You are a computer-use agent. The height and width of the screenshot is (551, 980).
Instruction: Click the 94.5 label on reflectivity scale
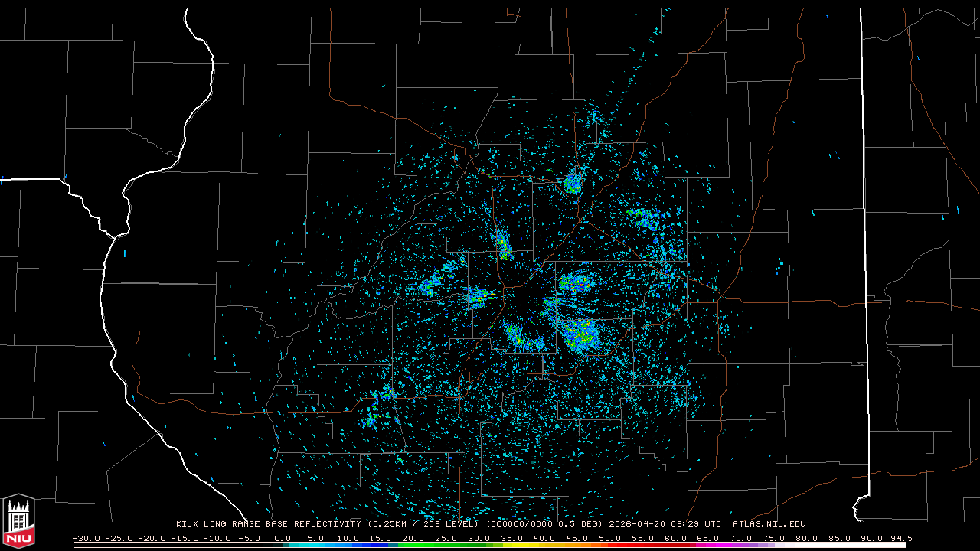tap(900, 538)
